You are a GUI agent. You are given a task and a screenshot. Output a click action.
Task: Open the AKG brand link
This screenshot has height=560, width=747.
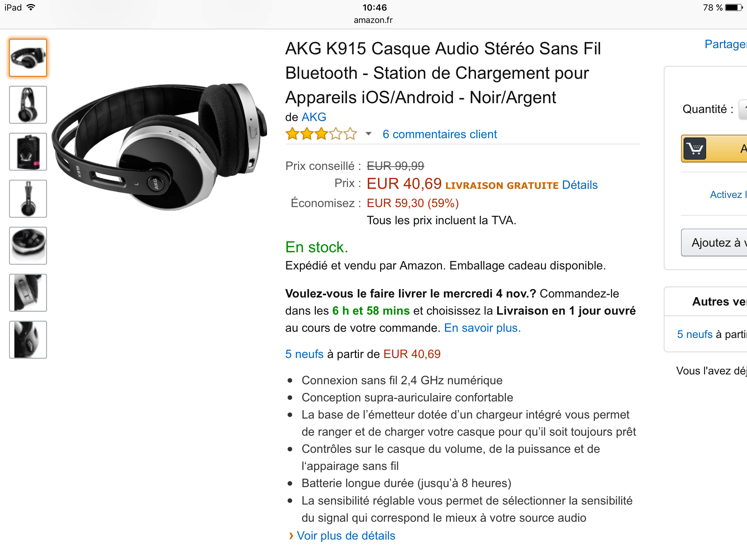(314, 117)
